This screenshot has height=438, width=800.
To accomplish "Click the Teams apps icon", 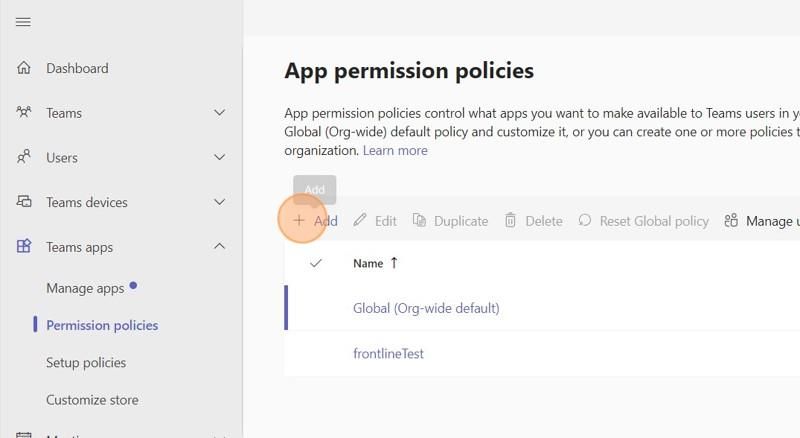I will click(x=23, y=247).
